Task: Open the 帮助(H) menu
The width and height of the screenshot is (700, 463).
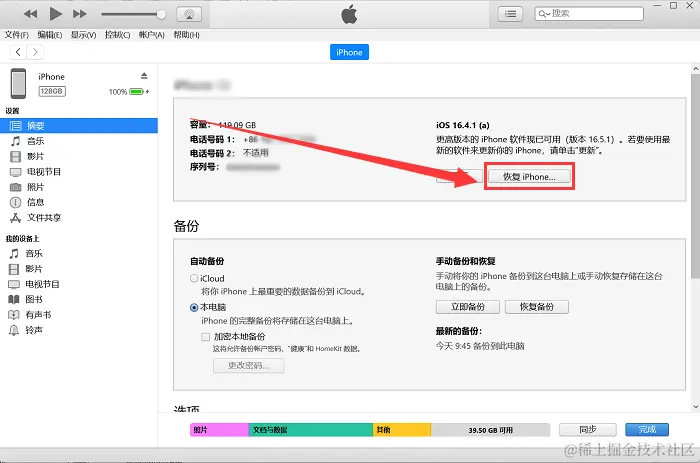Action: coord(186,35)
